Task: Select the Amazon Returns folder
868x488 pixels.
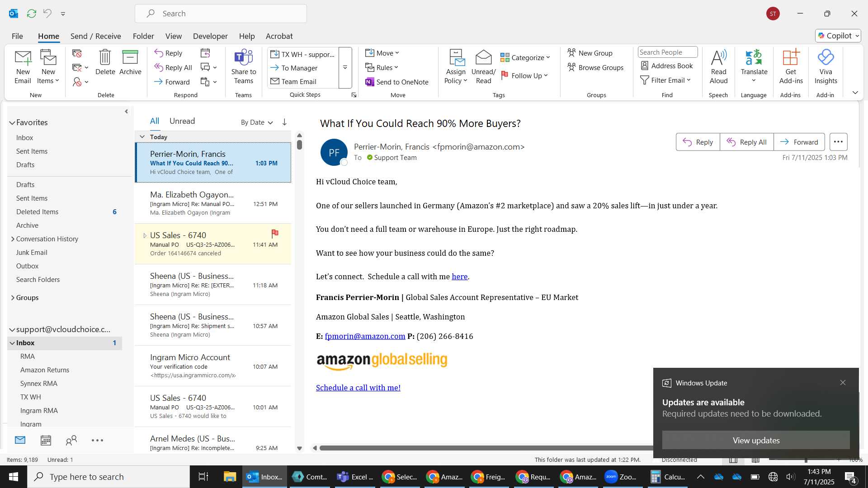Action: click(45, 370)
